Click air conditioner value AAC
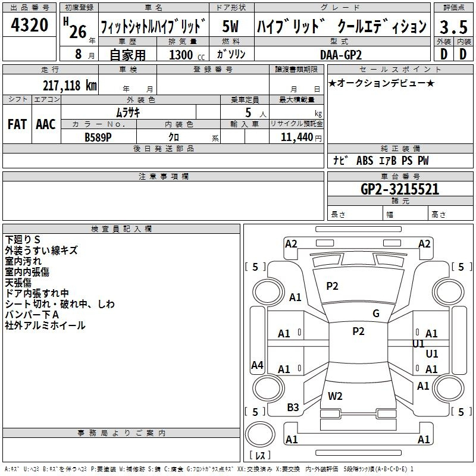This screenshot has height=476, width=476. (46, 124)
